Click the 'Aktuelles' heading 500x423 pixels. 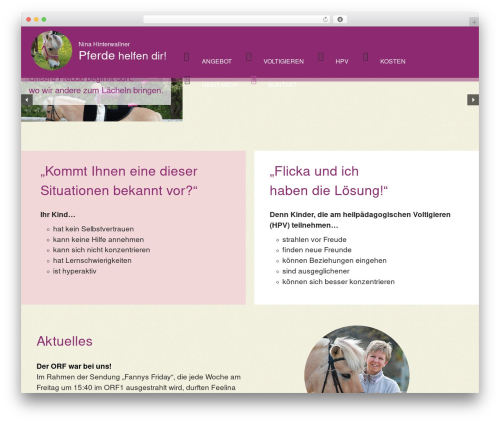(64, 341)
